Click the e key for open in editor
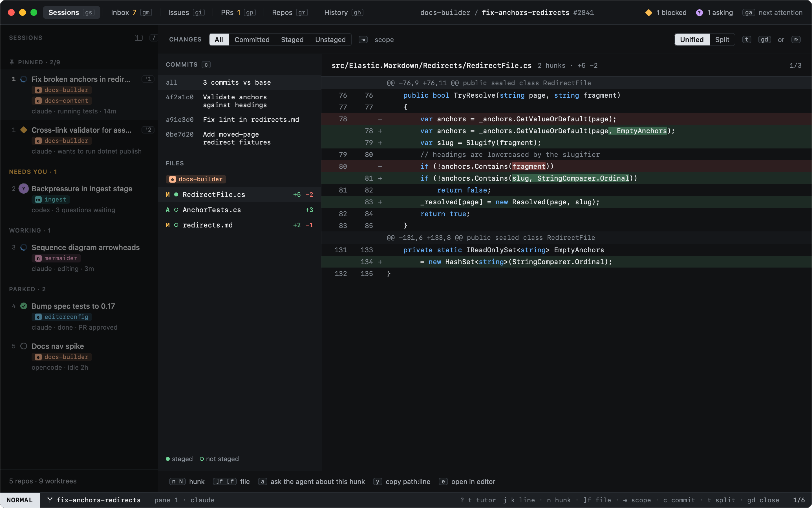 [443, 481]
